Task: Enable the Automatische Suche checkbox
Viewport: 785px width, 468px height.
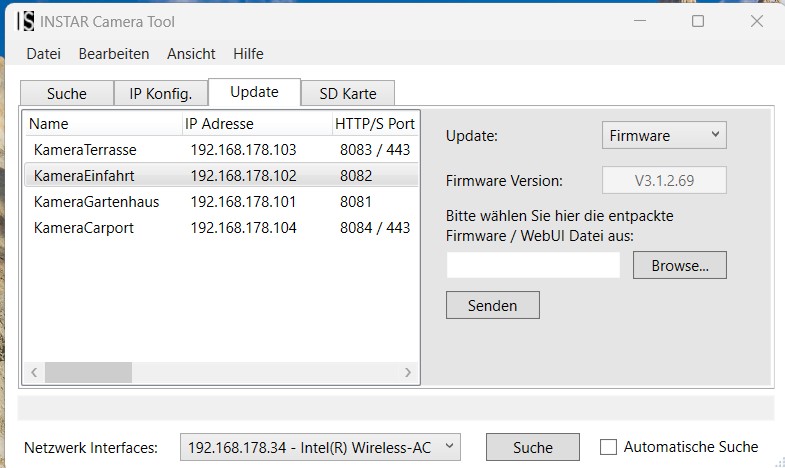Action: (608, 446)
